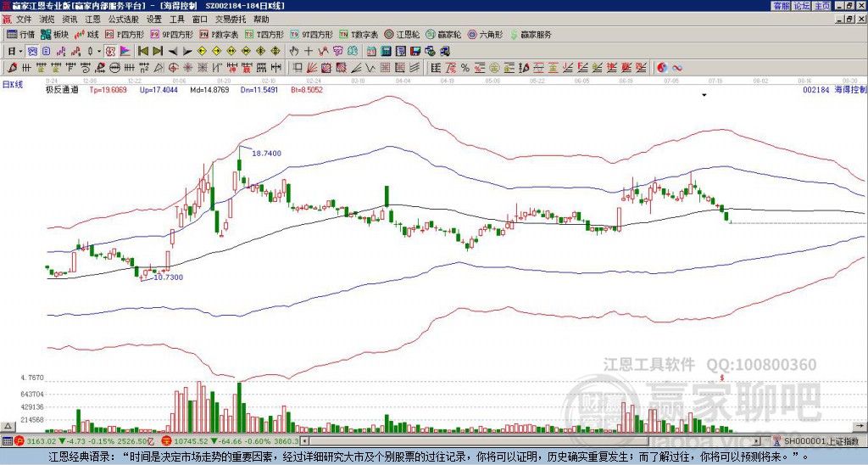Open the 江恩 menu

[x=92, y=20]
